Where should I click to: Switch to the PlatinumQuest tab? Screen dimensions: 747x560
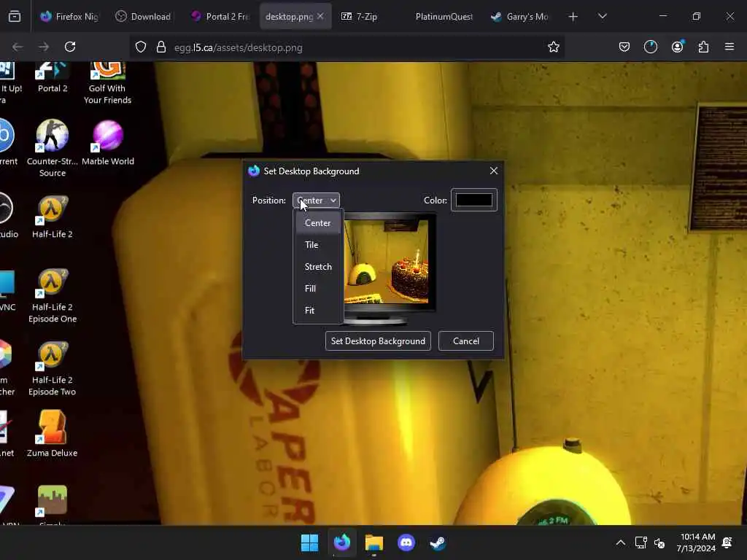click(444, 17)
